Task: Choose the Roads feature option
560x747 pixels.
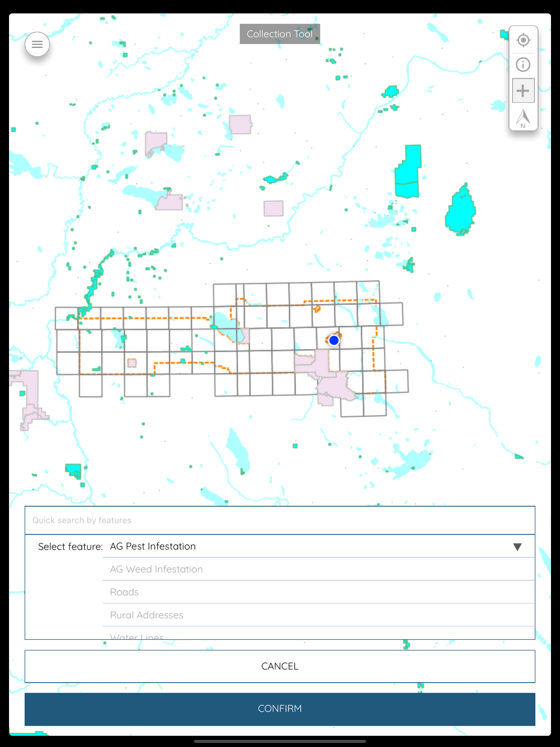Action: tap(319, 592)
